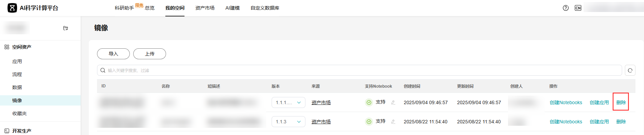Screen dimensions: 644x135
Task: Click the search magnifier icon
Action: (102, 70)
